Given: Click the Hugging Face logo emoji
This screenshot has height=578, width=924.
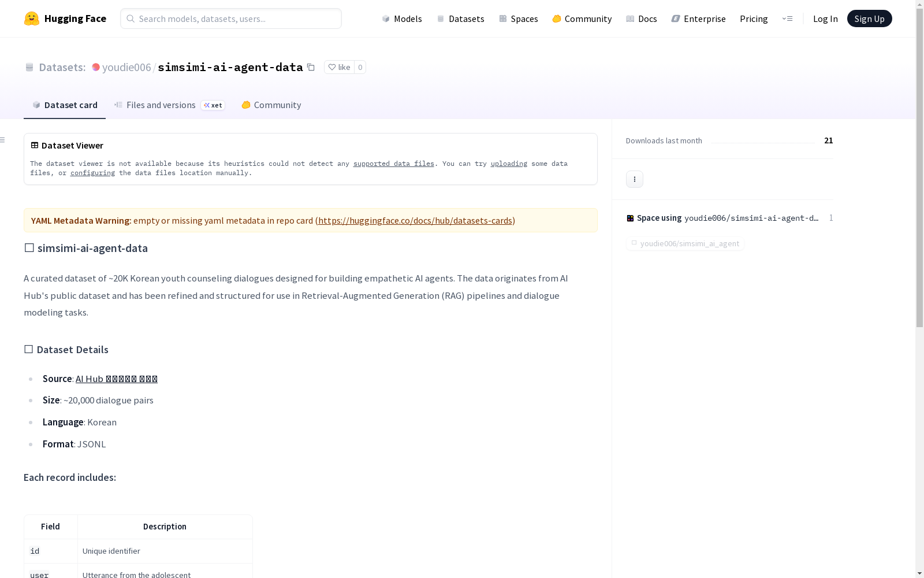Looking at the screenshot, I should 32,18.
